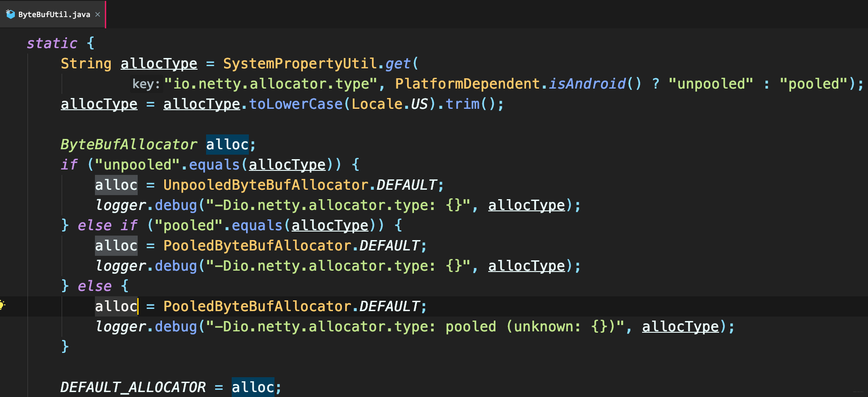The image size is (868, 397).
Task: Select the alloc variable after ByteBufAllocator
Action: pos(227,145)
